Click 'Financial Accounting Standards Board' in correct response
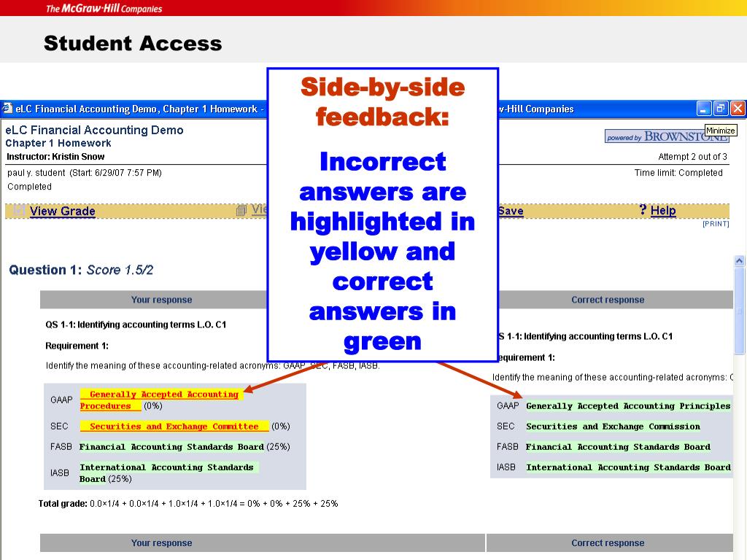This screenshot has height=560, width=747. 618,447
